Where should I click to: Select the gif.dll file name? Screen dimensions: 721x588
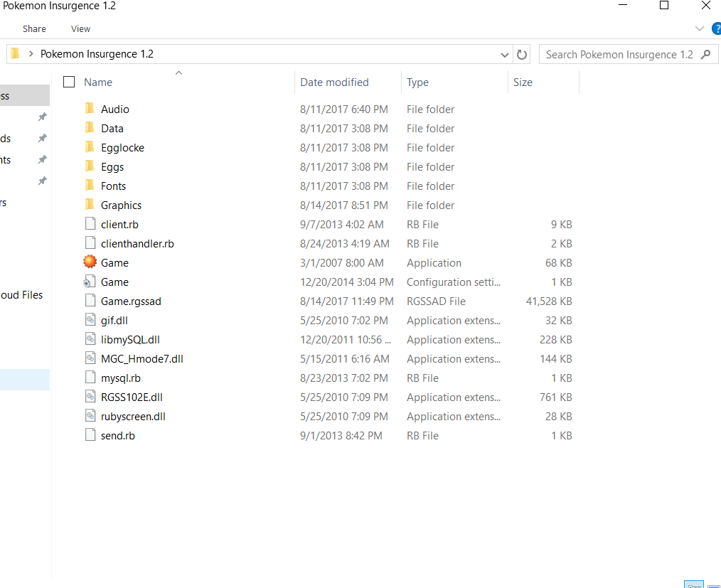click(x=114, y=321)
